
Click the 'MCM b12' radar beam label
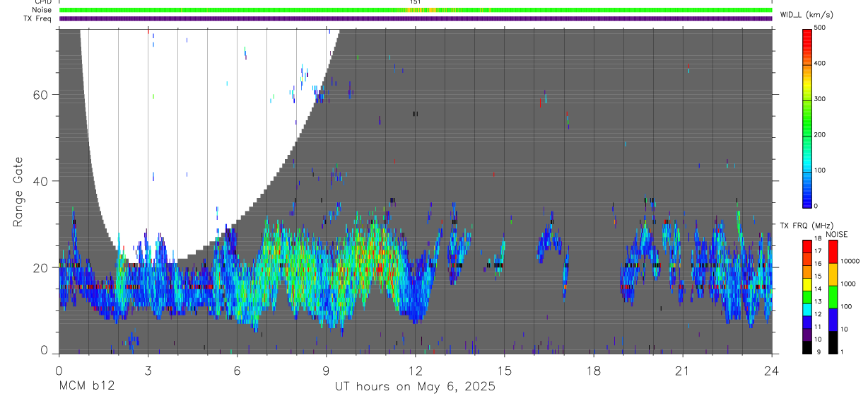pos(86,387)
